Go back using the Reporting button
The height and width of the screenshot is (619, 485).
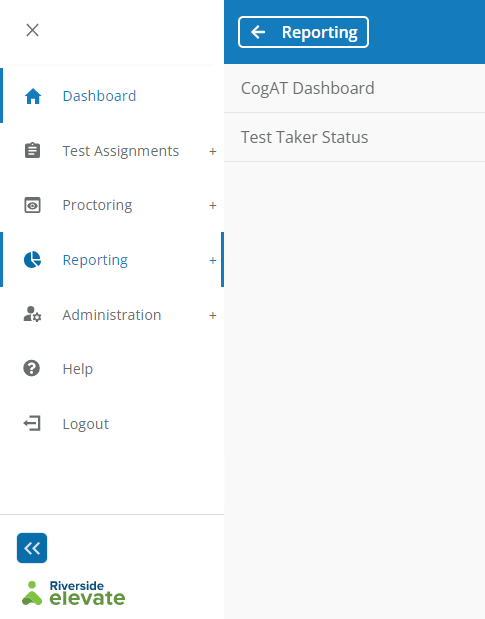pyautogui.click(x=303, y=32)
